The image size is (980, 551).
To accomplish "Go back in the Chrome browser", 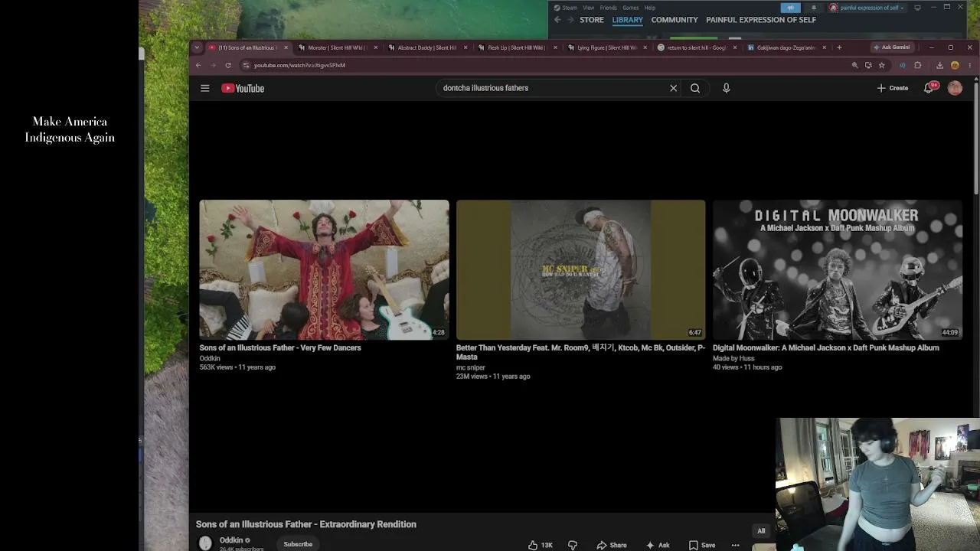I will pos(198,65).
